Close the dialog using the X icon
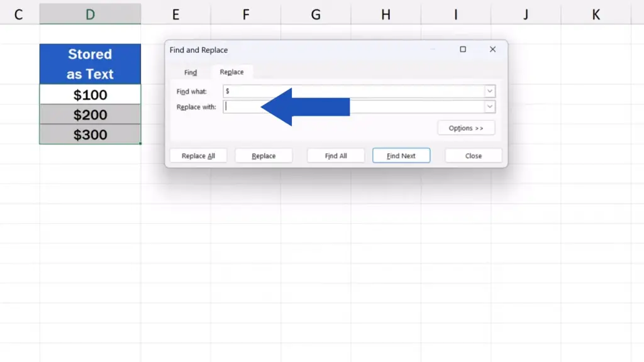Viewport: 644px width, 362px height. [x=492, y=50]
